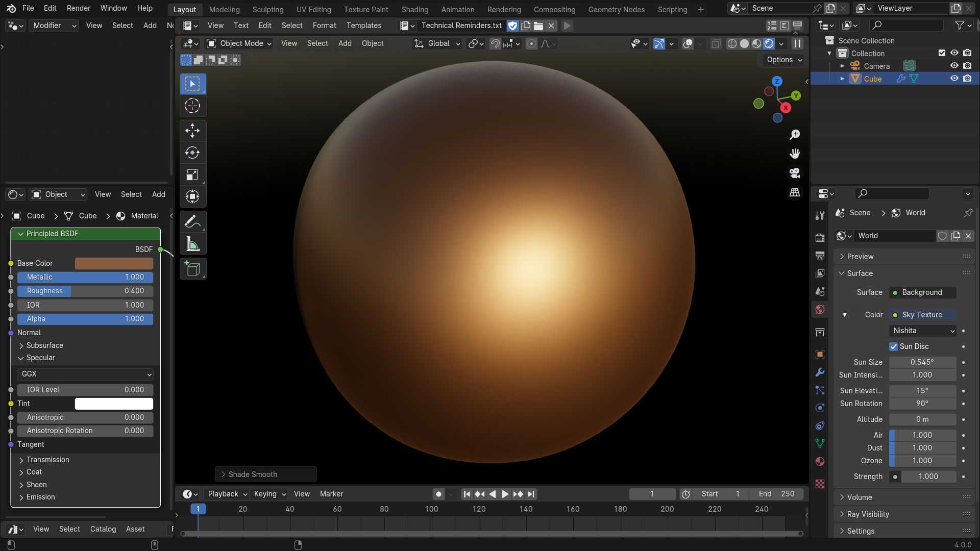The height and width of the screenshot is (551, 980).
Task: Open Object Mode dropdown
Action: click(x=238, y=44)
